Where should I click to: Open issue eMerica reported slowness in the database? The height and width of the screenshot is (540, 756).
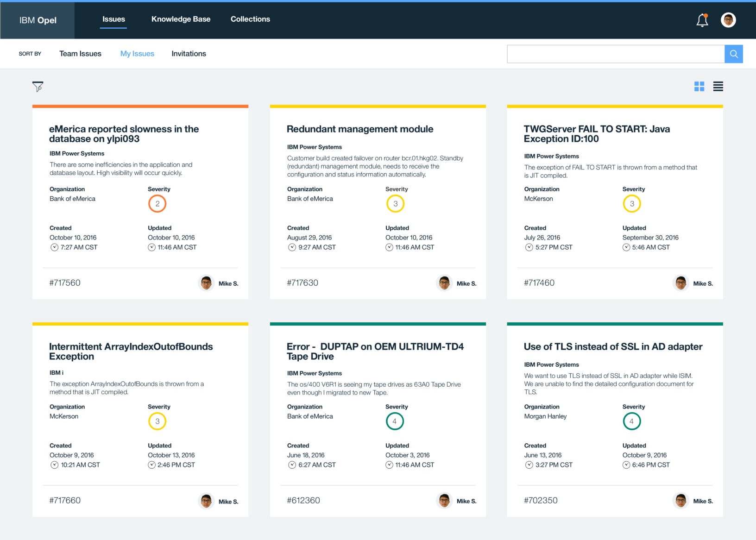(124, 134)
